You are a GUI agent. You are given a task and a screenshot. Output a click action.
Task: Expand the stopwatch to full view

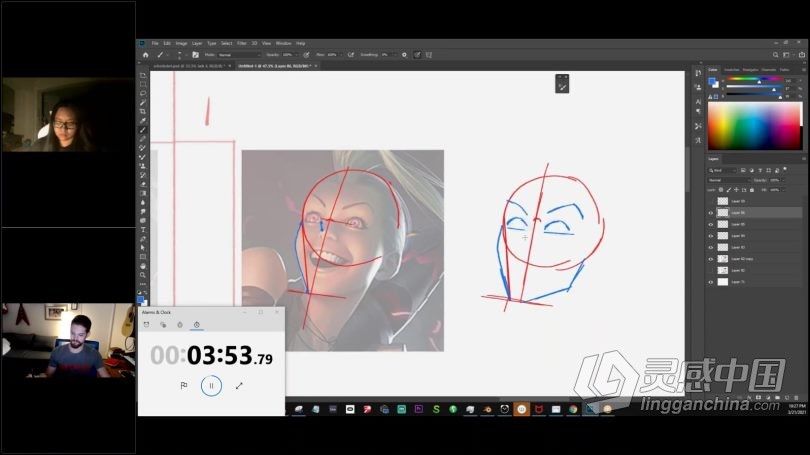(239, 386)
